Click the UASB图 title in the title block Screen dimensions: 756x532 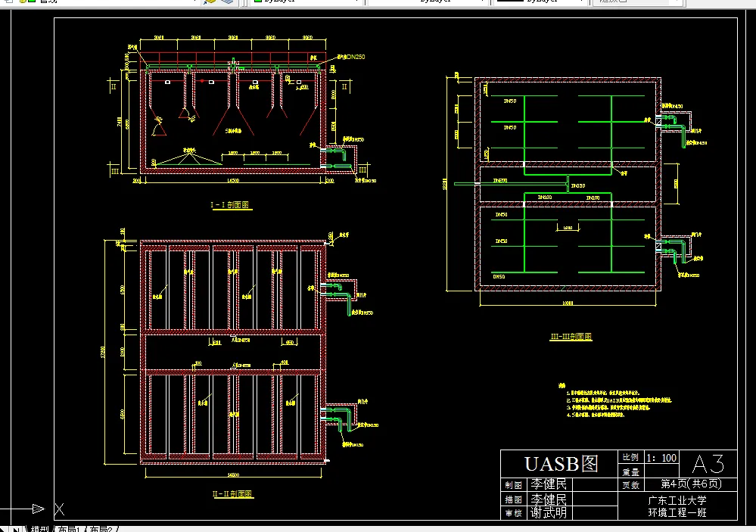coord(561,463)
